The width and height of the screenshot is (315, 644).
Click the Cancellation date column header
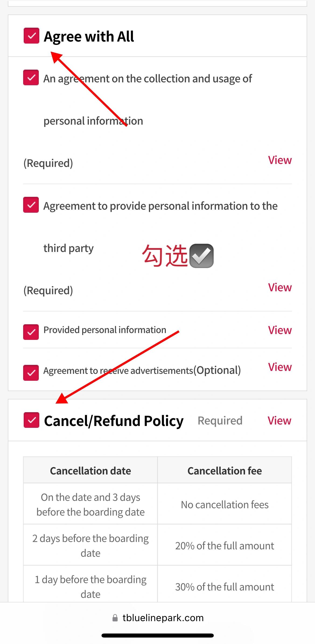click(90, 471)
